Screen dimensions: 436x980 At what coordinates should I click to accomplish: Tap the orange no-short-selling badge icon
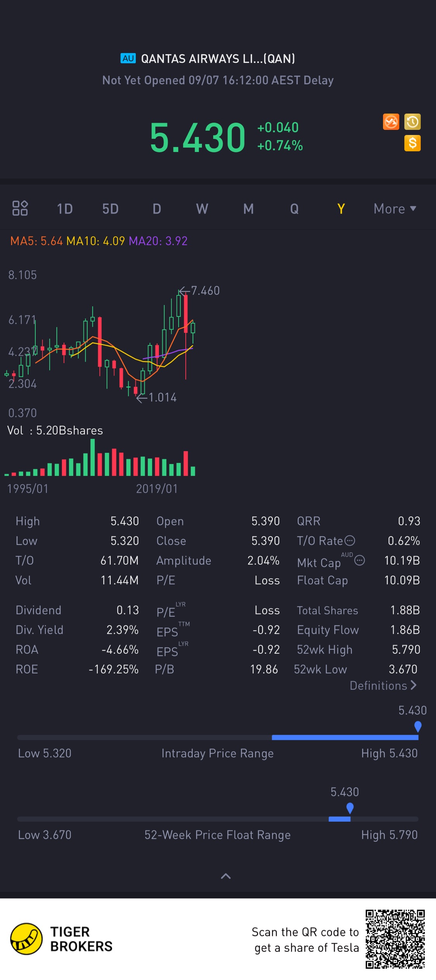(x=391, y=122)
